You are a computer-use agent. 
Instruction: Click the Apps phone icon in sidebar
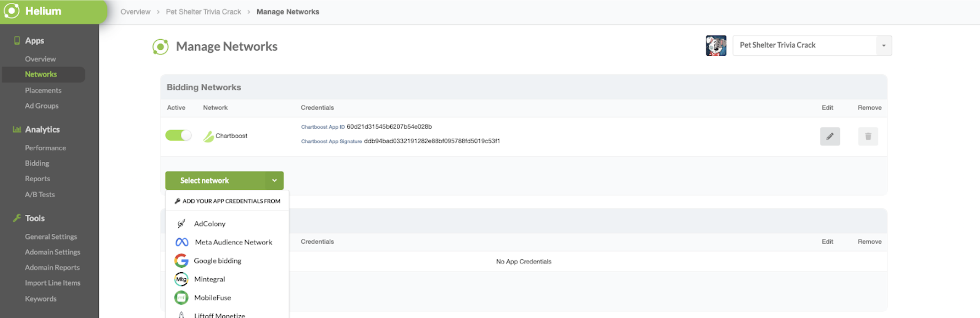click(x=17, y=40)
